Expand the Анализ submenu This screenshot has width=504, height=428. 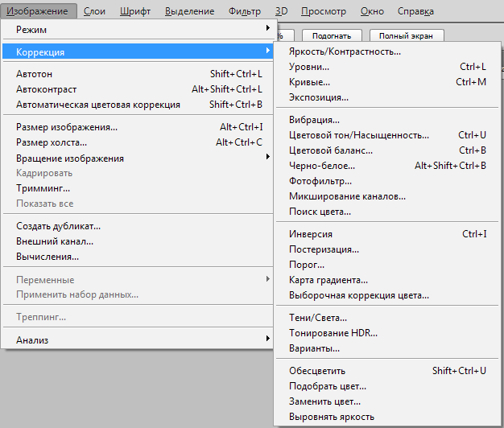pyautogui.click(x=267, y=339)
